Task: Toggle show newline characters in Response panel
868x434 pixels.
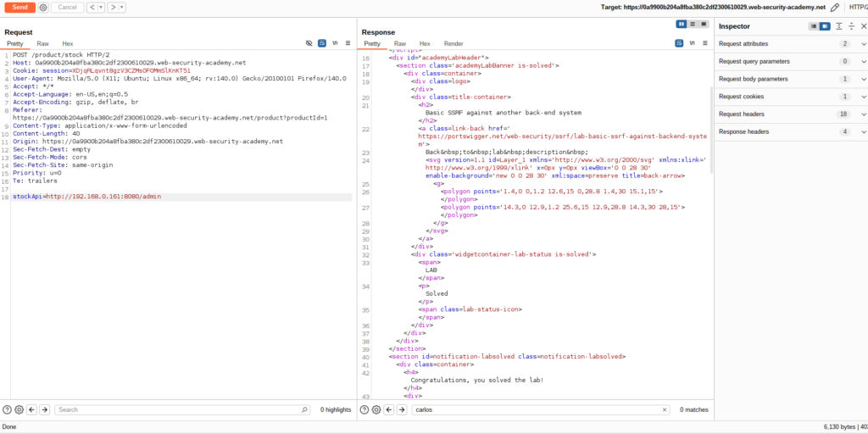Action: coord(693,43)
